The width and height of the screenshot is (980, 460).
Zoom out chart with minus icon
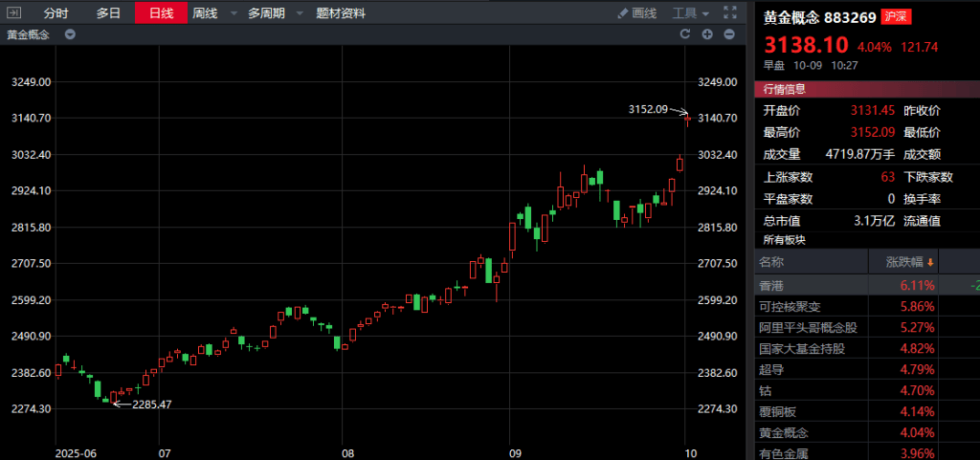tap(729, 33)
